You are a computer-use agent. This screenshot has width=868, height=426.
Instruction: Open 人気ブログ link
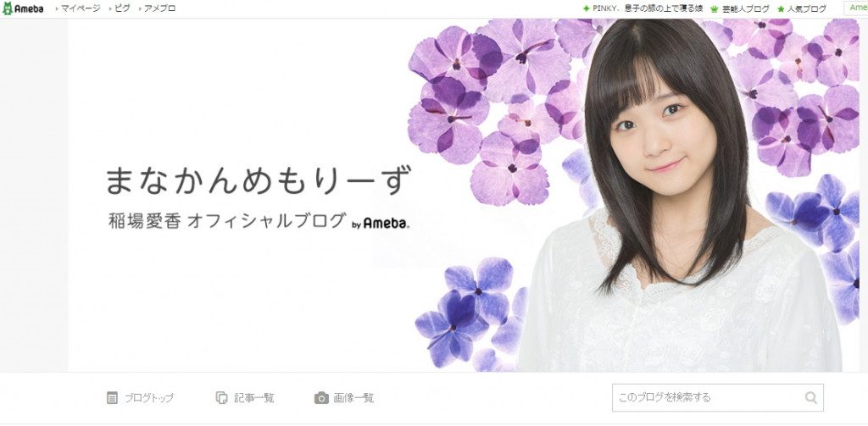point(807,8)
